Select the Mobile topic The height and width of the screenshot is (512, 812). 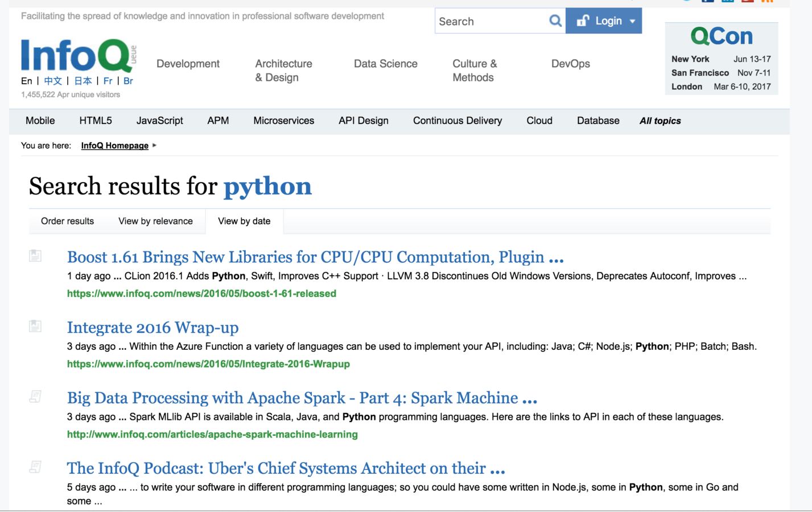coord(40,121)
